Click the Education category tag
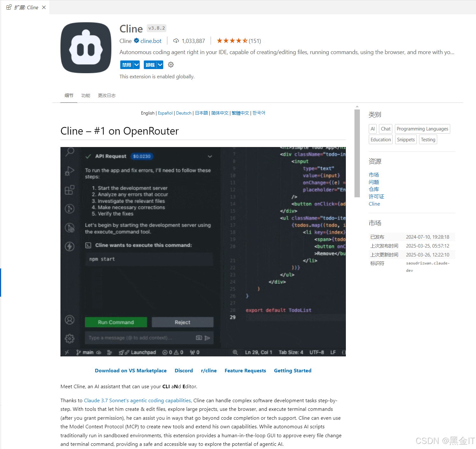The image size is (476, 449). 381,139
